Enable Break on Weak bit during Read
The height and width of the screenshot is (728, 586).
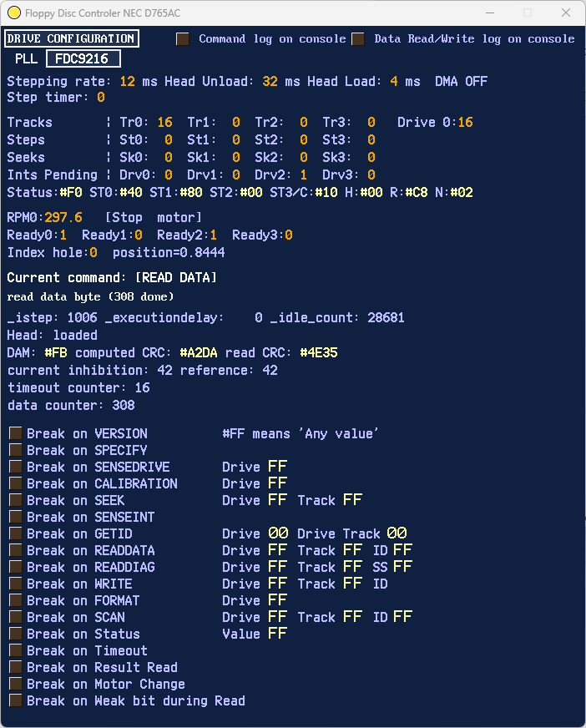[x=16, y=701]
